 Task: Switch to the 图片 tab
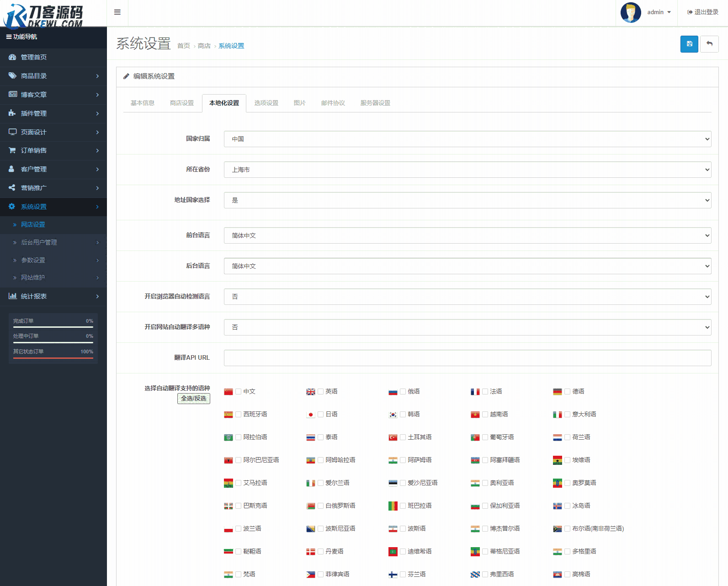300,103
